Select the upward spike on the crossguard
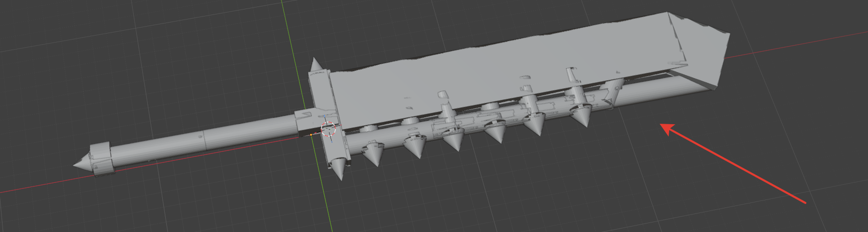868x232 pixels. [x=317, y=65]
